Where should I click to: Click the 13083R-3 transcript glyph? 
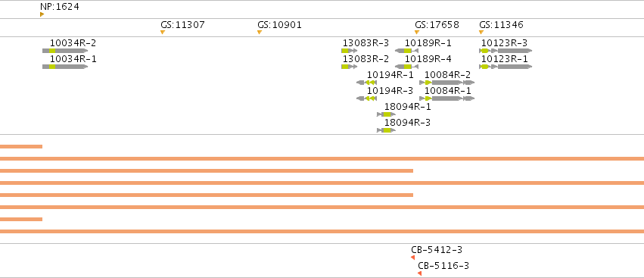pos(349,51)
